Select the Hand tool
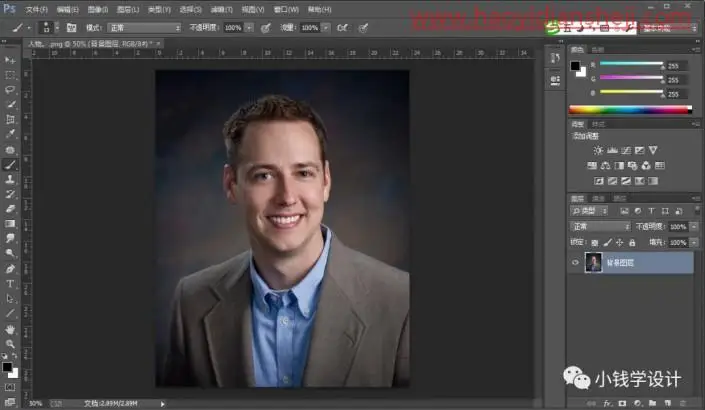 pyautogui.click(x=10, y=329)
